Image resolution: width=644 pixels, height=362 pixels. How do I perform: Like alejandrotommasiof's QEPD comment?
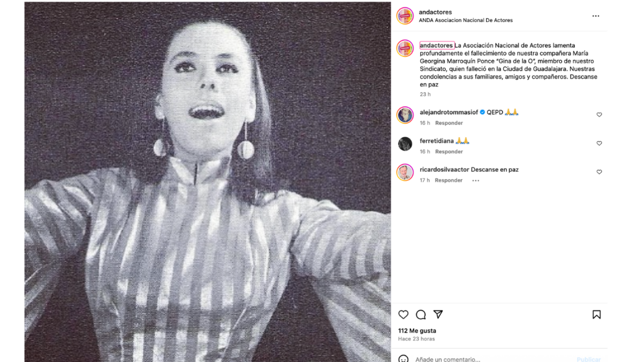[599, 115]
